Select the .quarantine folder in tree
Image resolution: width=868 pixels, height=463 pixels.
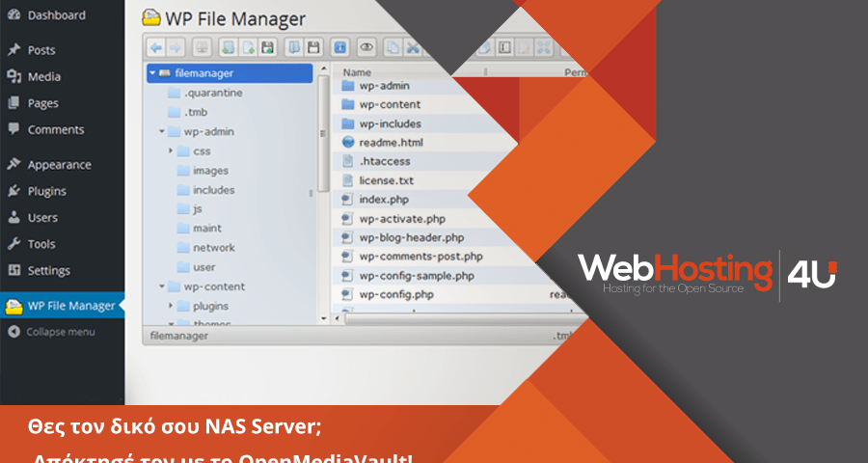pos(212,94)
